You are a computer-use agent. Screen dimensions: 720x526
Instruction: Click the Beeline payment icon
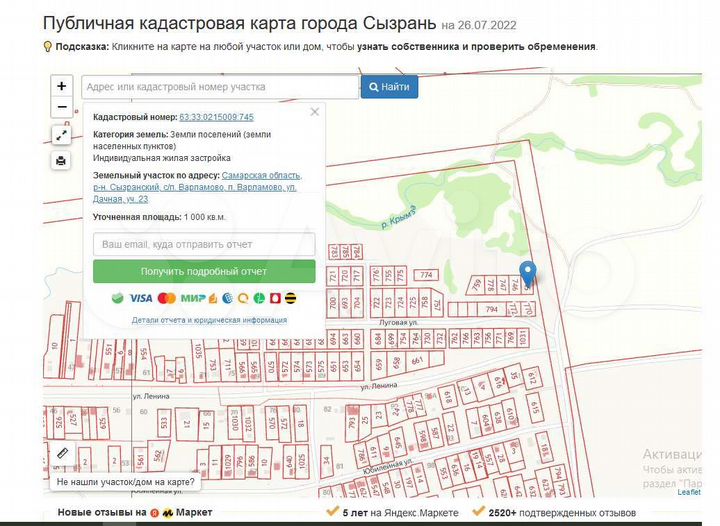(290, 298)
